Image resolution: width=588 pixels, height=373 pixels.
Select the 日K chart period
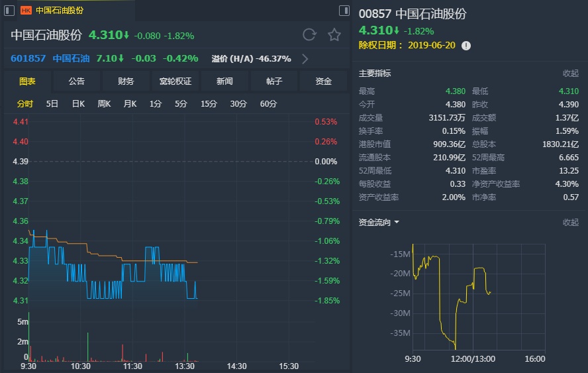coord(78,103)
